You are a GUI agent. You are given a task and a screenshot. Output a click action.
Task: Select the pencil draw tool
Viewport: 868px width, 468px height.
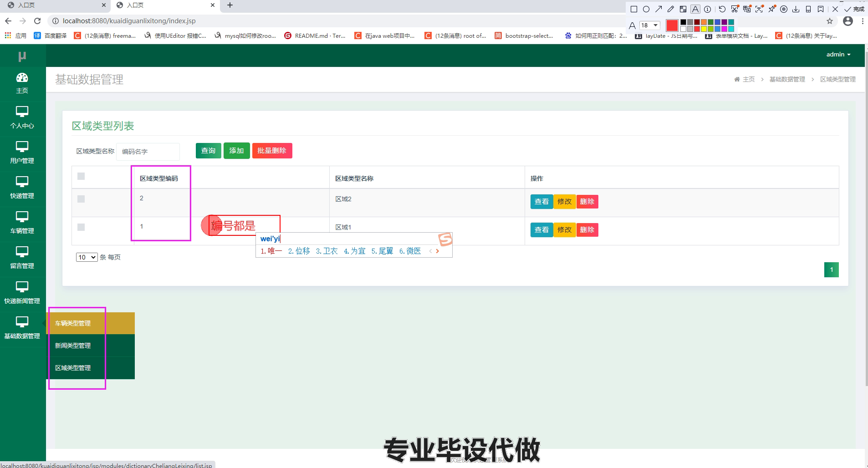point(671,9)
